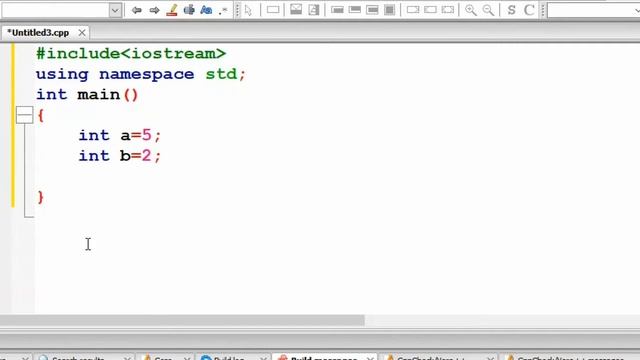The image size is (640, 360).
Task: Toggle the S source display button
Action: pos(511,10)
